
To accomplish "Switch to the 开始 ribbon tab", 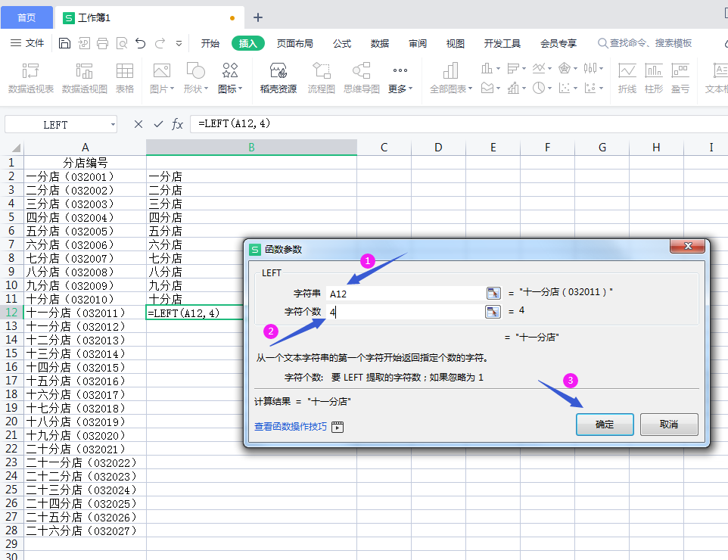I will click(210, 44).
